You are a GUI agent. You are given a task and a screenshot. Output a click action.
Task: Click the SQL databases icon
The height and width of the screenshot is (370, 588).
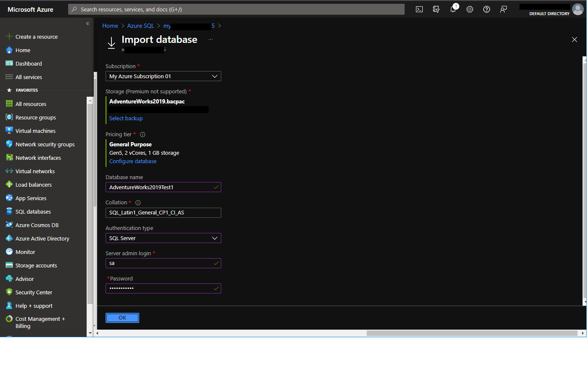9,211
